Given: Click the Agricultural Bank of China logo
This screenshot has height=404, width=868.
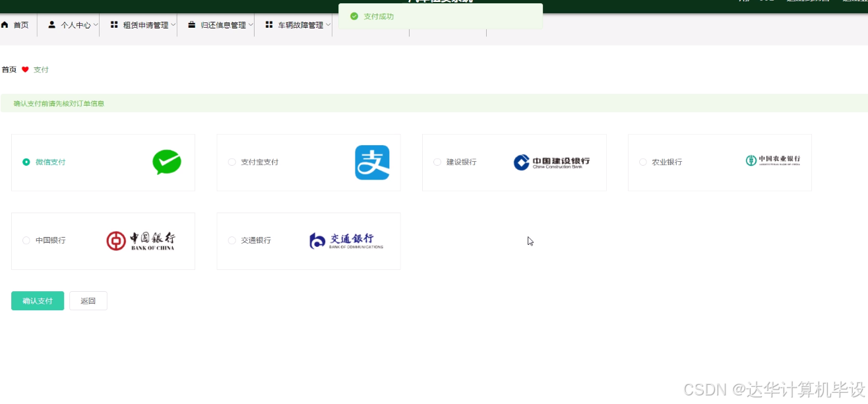Looking at the screenshot, I should click(773, 160).
